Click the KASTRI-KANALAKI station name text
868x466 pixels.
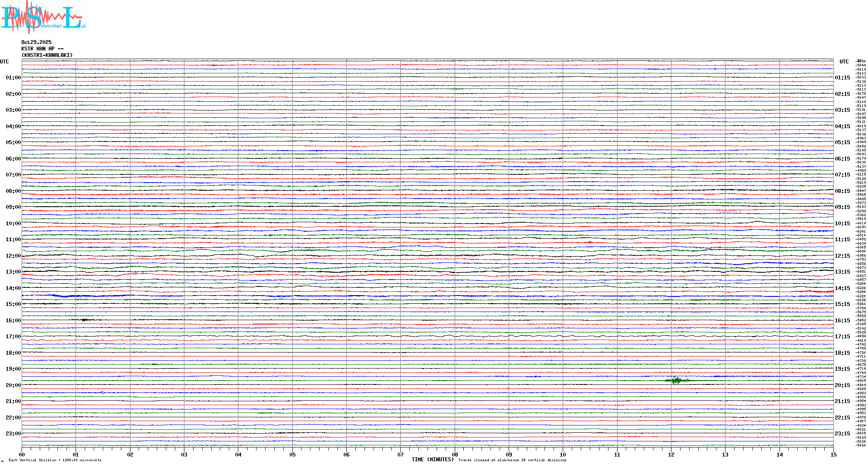(47, 55)
